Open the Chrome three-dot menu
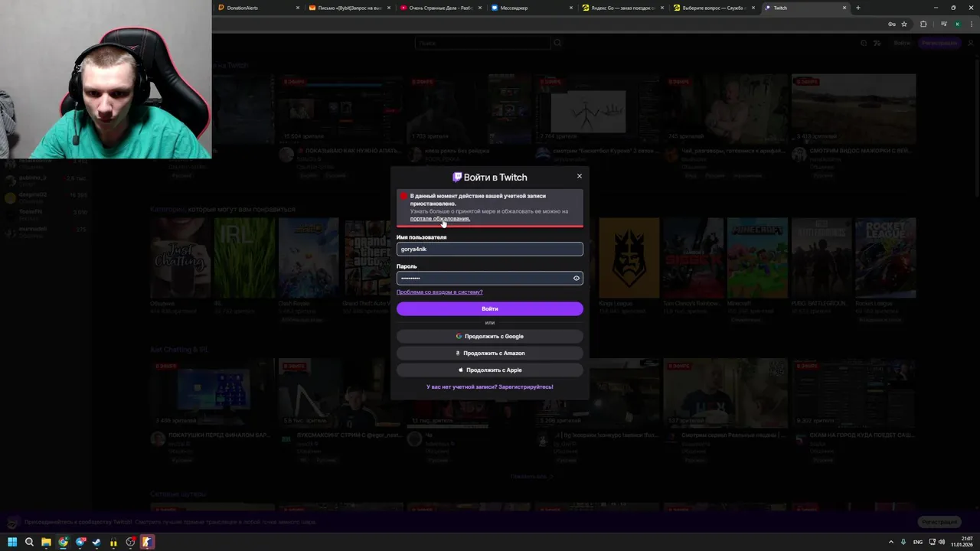The height and width of the screenshot is (551, 980). (971, 24)
